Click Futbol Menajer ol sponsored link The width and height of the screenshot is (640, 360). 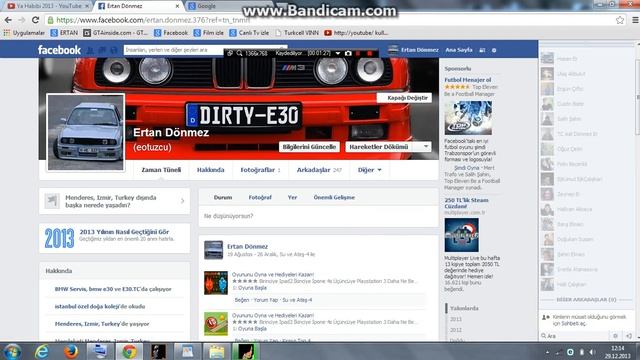point(468,80)
